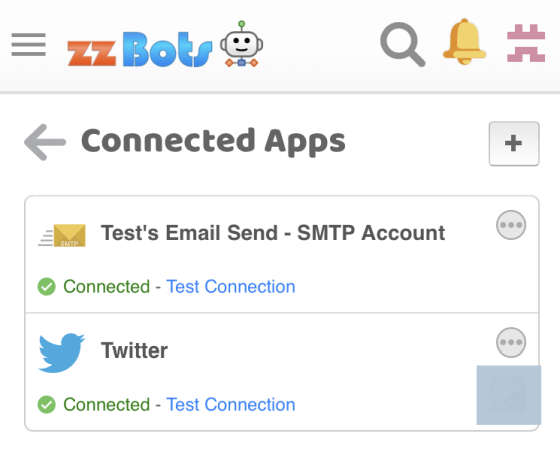
Task: Select the Connected status of SMTP account
Action: click(x=106, y=286)
